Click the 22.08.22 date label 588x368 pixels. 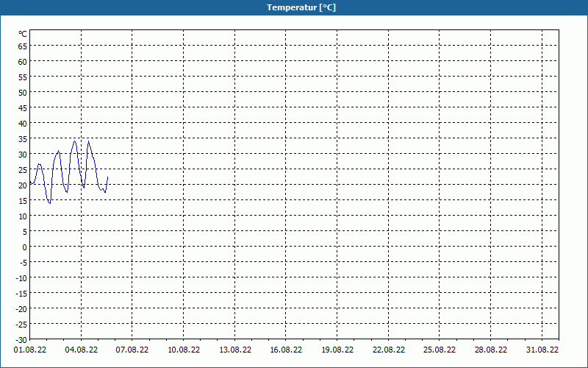point(389,350)
